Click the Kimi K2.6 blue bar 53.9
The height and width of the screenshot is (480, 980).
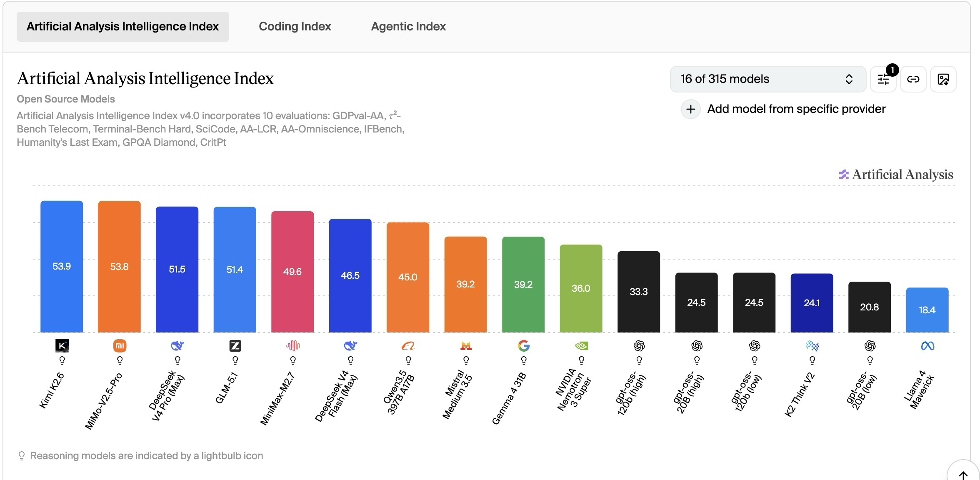(x=62, y=267)
